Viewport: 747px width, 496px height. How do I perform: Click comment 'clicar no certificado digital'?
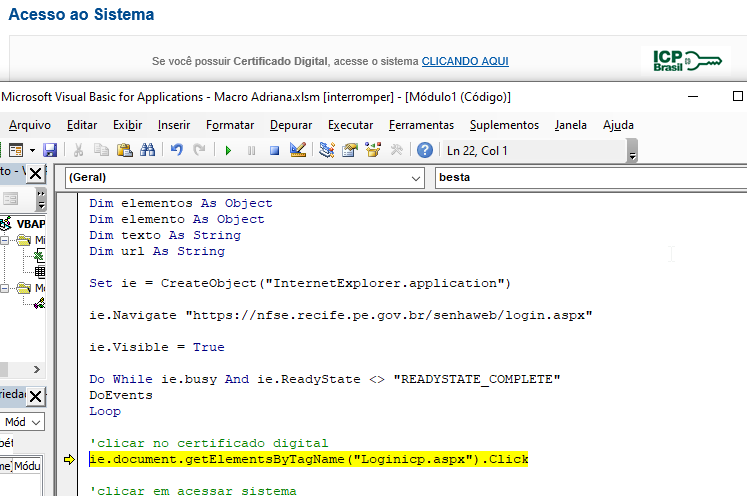(209, 443)
